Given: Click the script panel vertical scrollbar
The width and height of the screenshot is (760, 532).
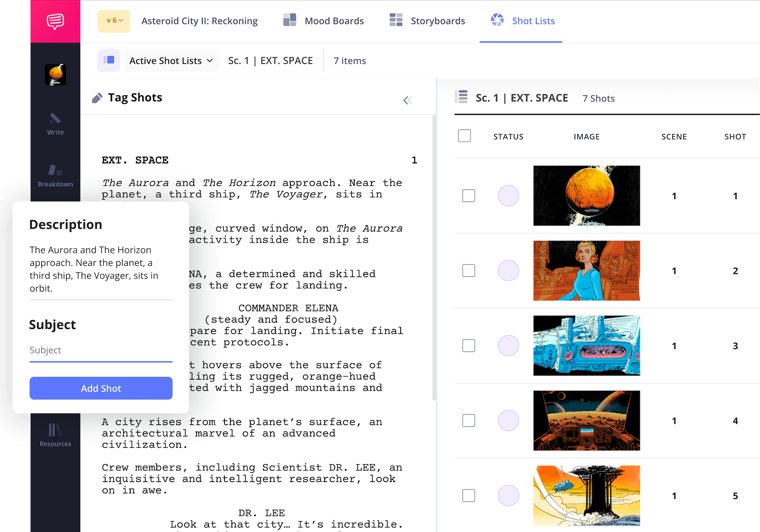Looking at the screenshot, I should (434, 257).
